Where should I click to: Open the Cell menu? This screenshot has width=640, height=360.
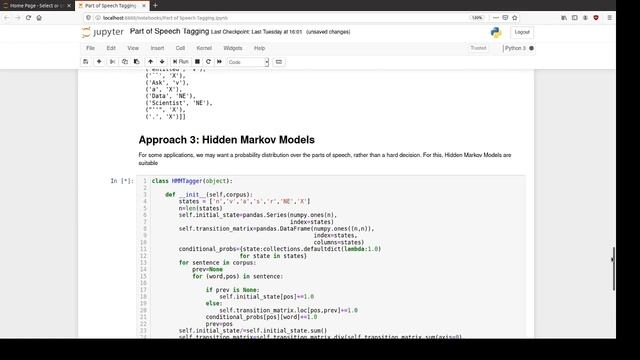tap(180, 48)
